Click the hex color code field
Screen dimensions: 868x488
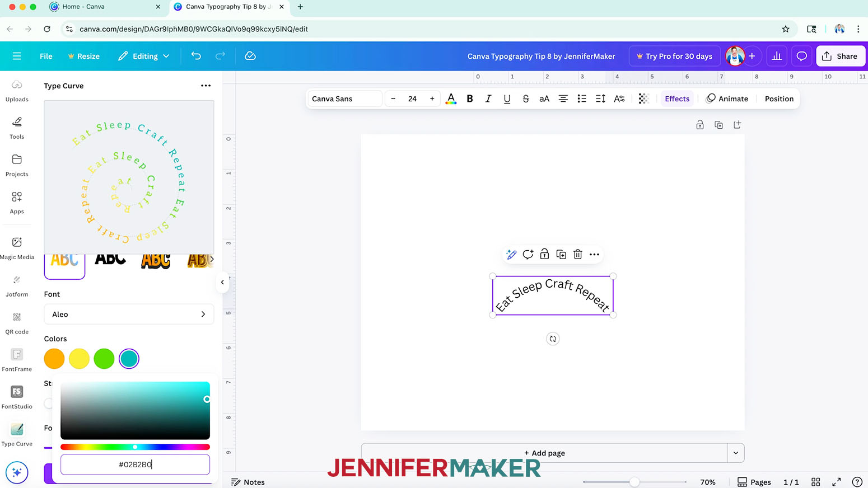135,464
